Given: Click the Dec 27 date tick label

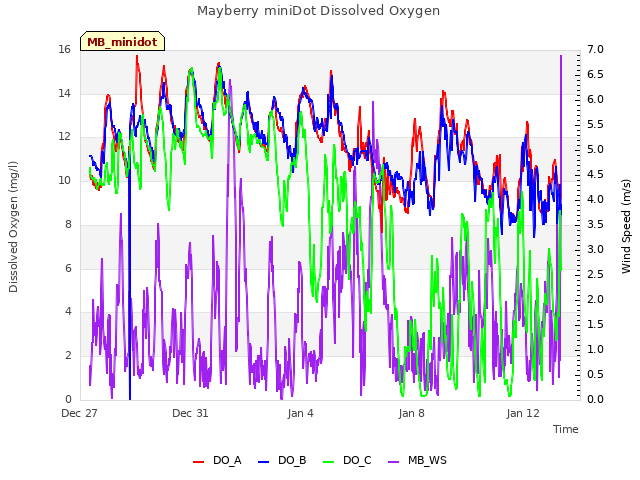Looking at the screenshot, I should [x=79, y=413].
